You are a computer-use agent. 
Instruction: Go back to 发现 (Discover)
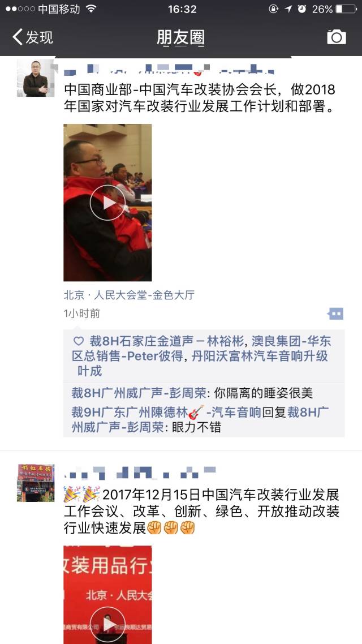pos(32,37)
